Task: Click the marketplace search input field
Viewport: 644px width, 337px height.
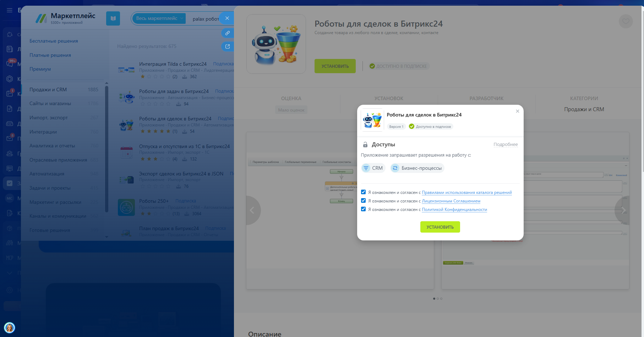Action: point(205,19)
